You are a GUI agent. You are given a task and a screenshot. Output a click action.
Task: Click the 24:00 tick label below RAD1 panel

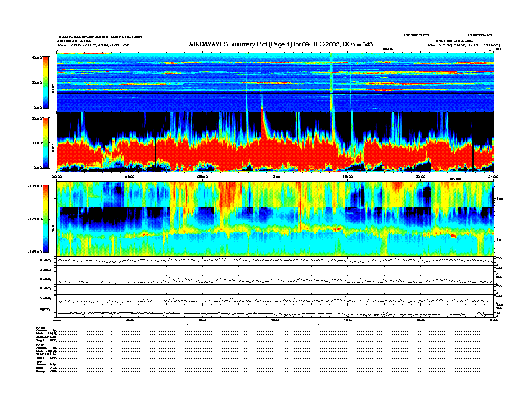coord(493,177)
